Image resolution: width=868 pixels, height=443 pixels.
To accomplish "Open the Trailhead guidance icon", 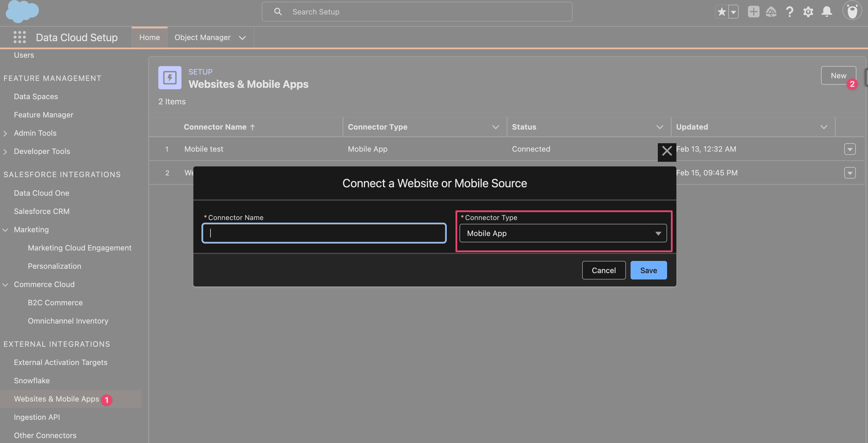I will pyautogui.click(x=771, y=12).
